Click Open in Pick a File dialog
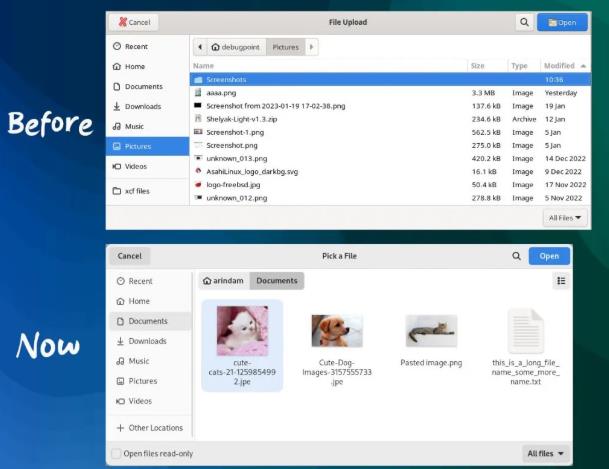 pos(549,256)
